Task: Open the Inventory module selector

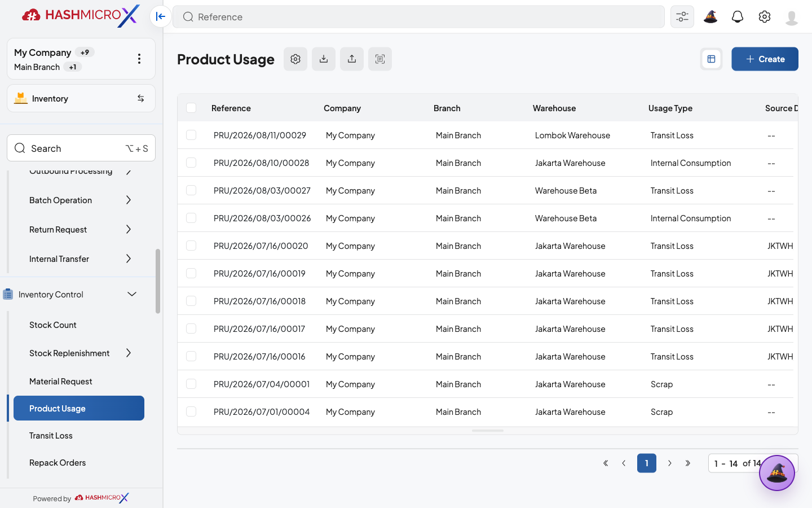Action: point(81,98)
